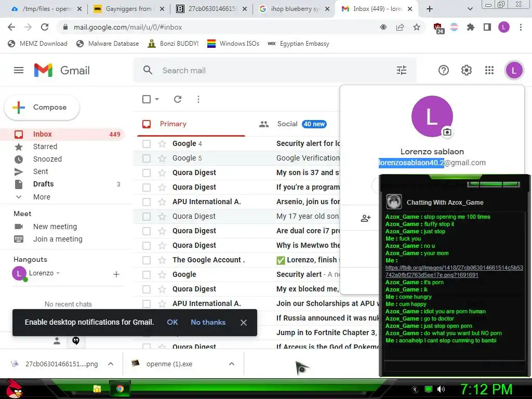This screenshot has height=399, width=532.
Task: Click the browser address bar URL
Action: point(128,27)
